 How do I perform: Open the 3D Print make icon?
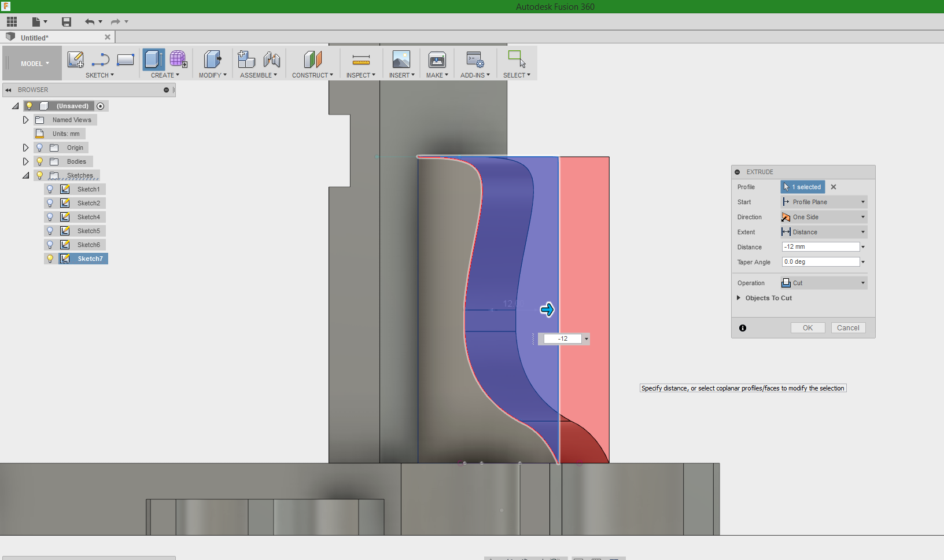[437, 60]
